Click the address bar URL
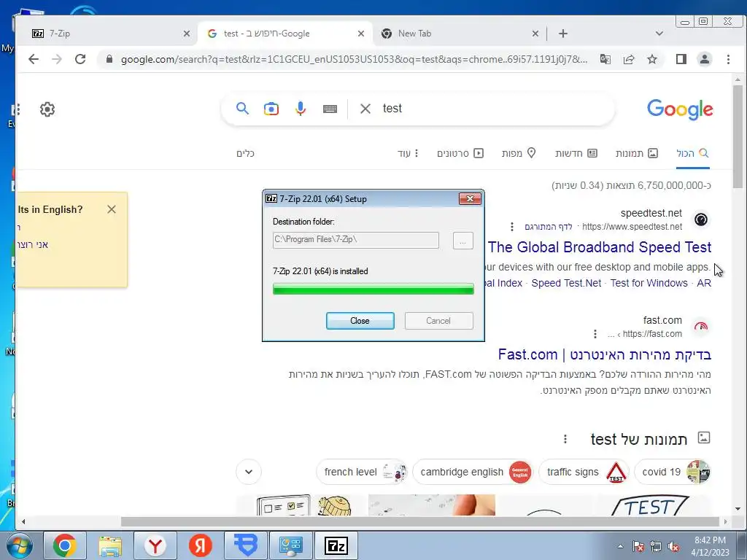The width and height of the screenshot is (747, 560). click(354, 60)
